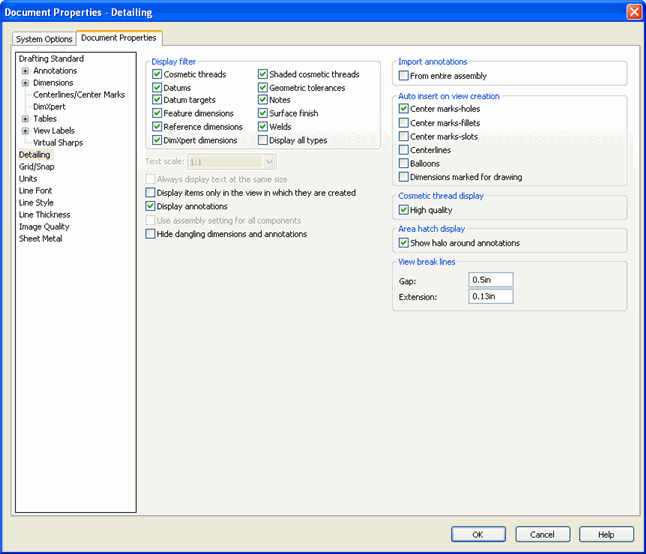Enable Balloons auto insert
Viewport: 646px width, 554px height.
[404, 164]
